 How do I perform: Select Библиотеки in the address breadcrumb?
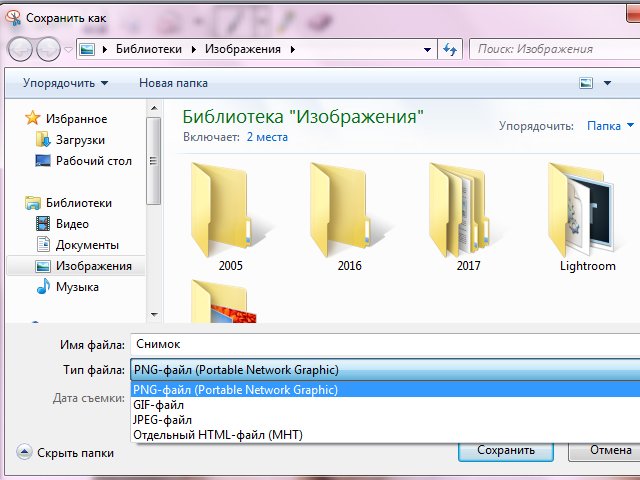(149, 49)
